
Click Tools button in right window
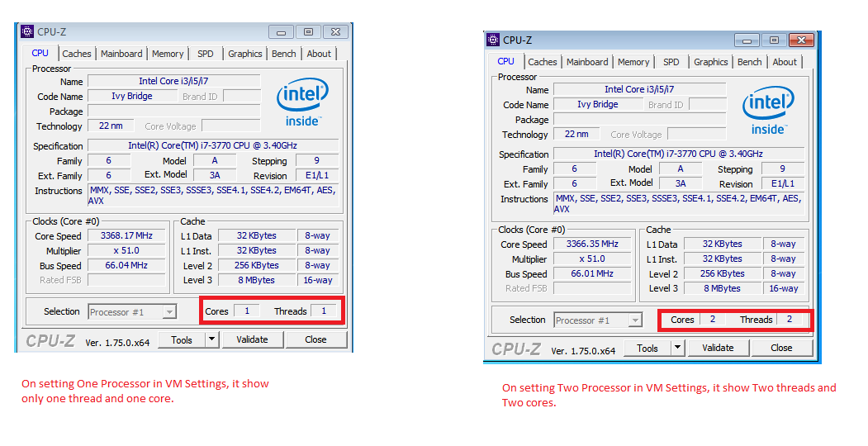pyautogui.click(x=647, y=348)
